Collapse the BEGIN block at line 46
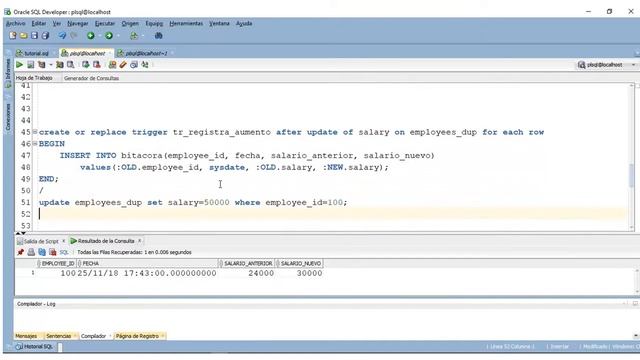 click(x=35, y=144)
